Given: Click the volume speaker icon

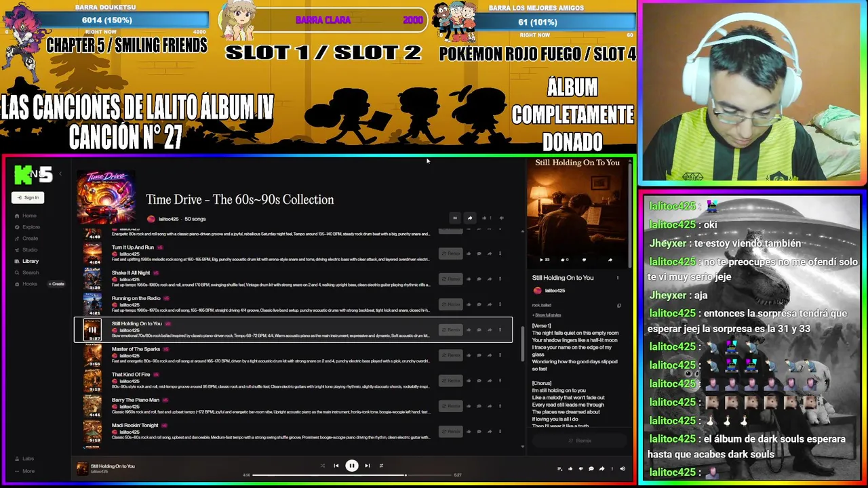Looking at the screenshot, I should click(x=623, y=468).
